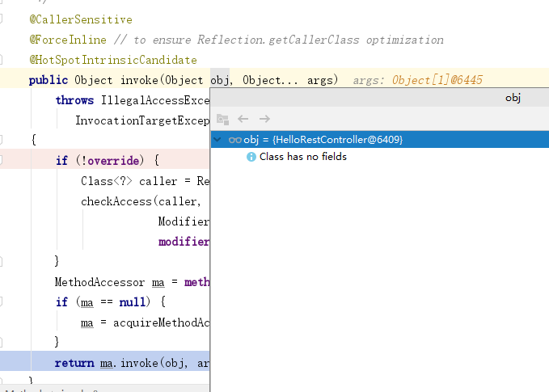Collapse the obj HelloRestController tree node
Viewport: 549px width, 392px height.
[x=217, y=140]
